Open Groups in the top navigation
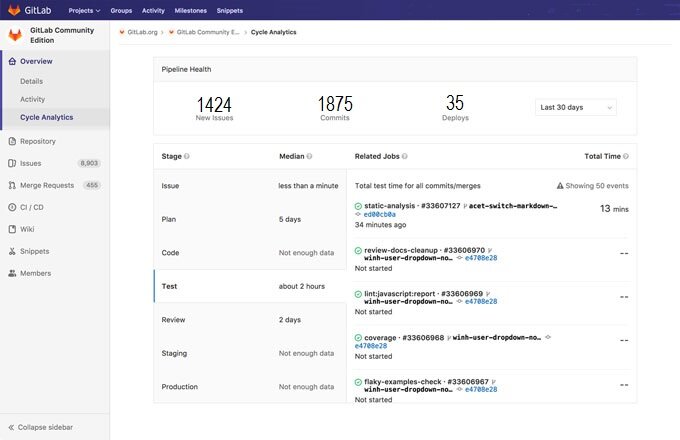The height and width of the screenshot is (440, 680). 121,10
